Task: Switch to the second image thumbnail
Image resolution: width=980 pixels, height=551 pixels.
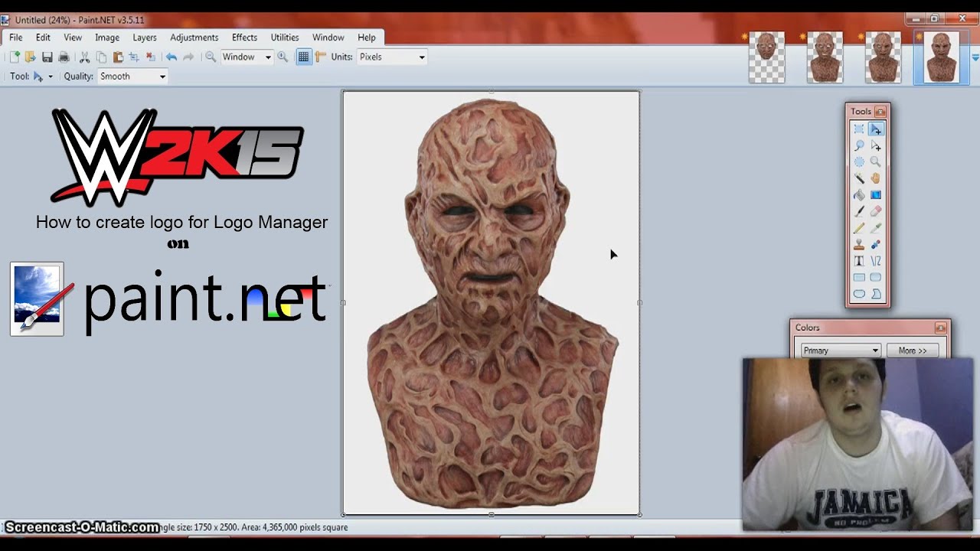Action: tap(825, 57)
